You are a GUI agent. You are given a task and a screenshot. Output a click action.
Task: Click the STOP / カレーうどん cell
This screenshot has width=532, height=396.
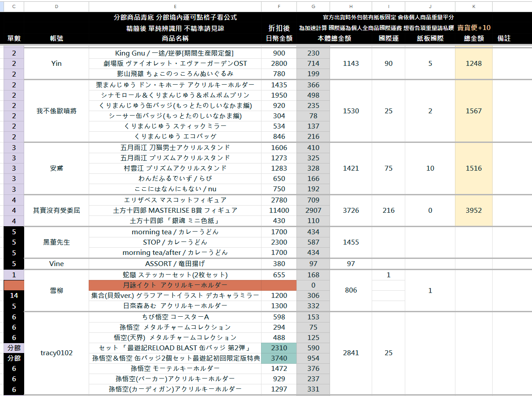[x=175, y=242]
